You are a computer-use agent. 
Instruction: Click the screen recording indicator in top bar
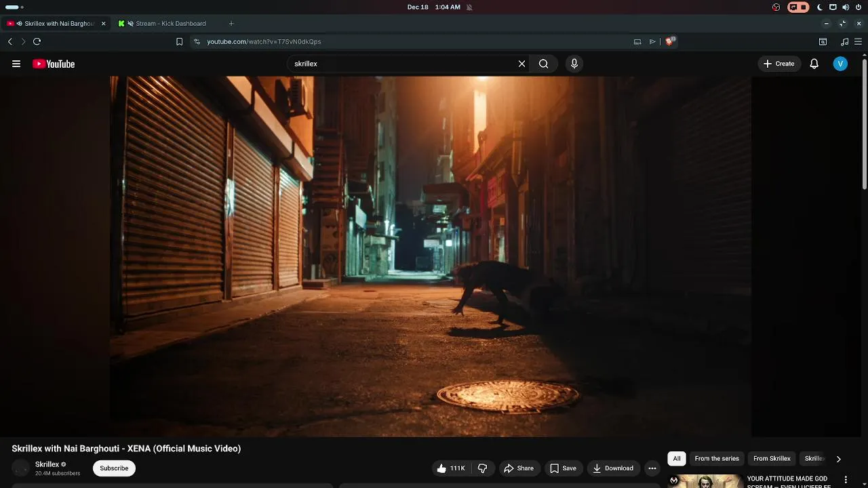click(x=798, y=7)
